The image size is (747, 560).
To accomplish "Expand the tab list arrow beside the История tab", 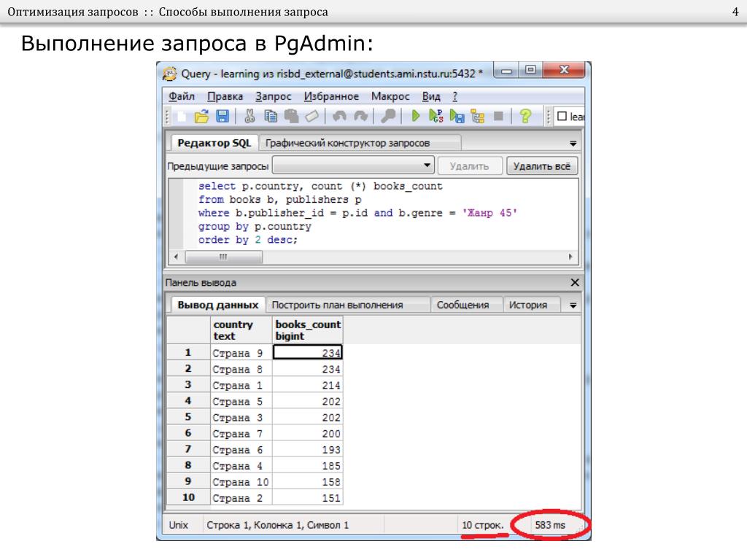I will coord(573,306).
